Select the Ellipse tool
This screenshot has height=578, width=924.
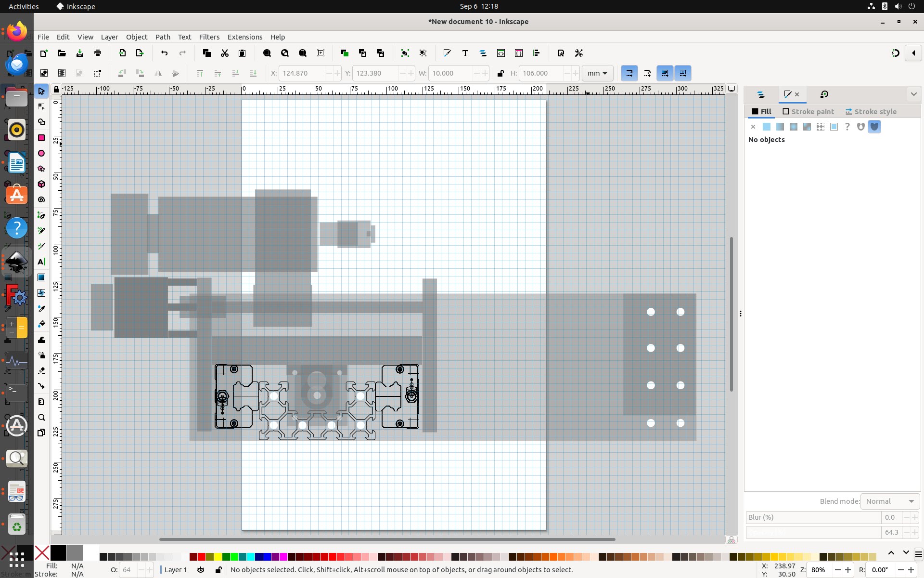(41, 153)
